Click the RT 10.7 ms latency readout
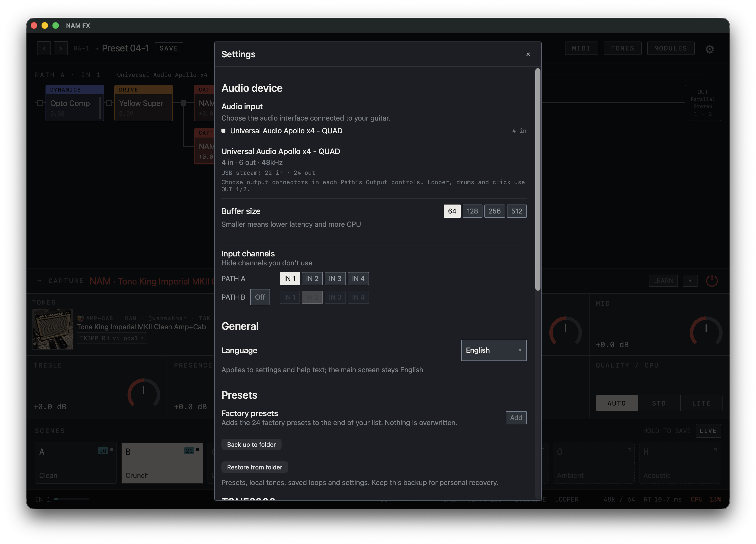 (x=662, y=499)
